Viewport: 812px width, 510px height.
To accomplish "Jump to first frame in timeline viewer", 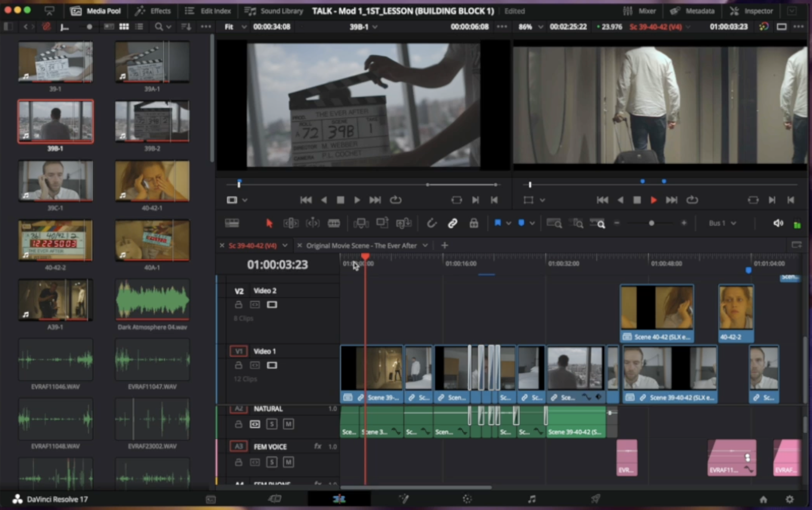I will 602,200.
